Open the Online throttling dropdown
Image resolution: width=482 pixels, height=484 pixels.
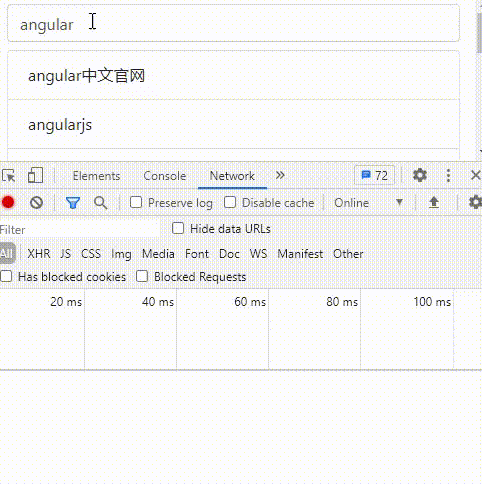pyautogui.click(x=369, y=203)
